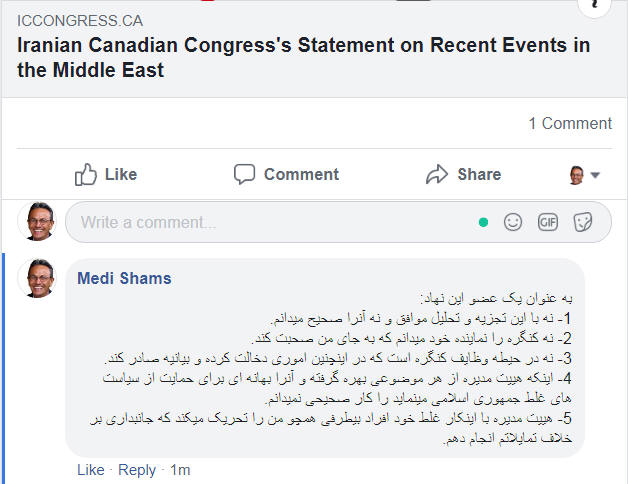This screenshot has width=628, height=484.
Task: Focus the 'Write a comment...' field
Action: click(270, 222)
